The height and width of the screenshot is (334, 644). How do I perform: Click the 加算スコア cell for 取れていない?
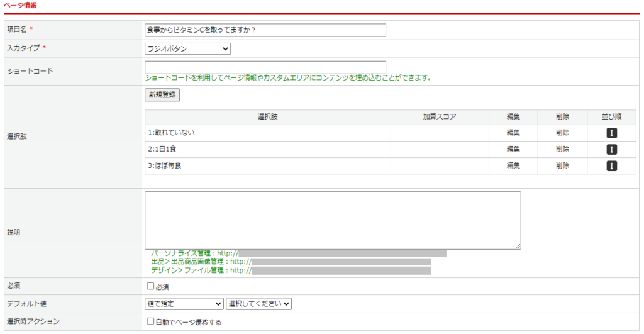point(440,133)
